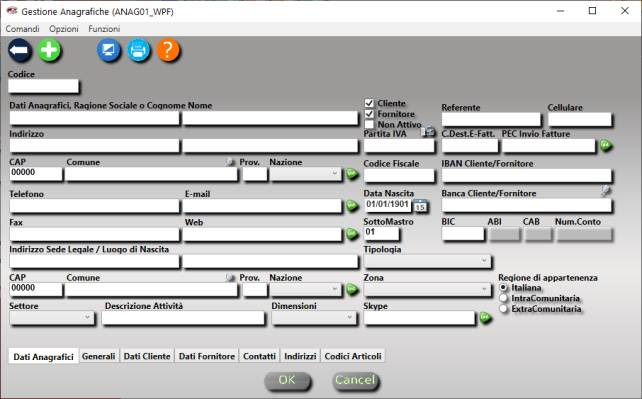This screenshot has width=642, height=399.
Task: Select the IntraComunitaria radio button
Action: coord(504,298)
